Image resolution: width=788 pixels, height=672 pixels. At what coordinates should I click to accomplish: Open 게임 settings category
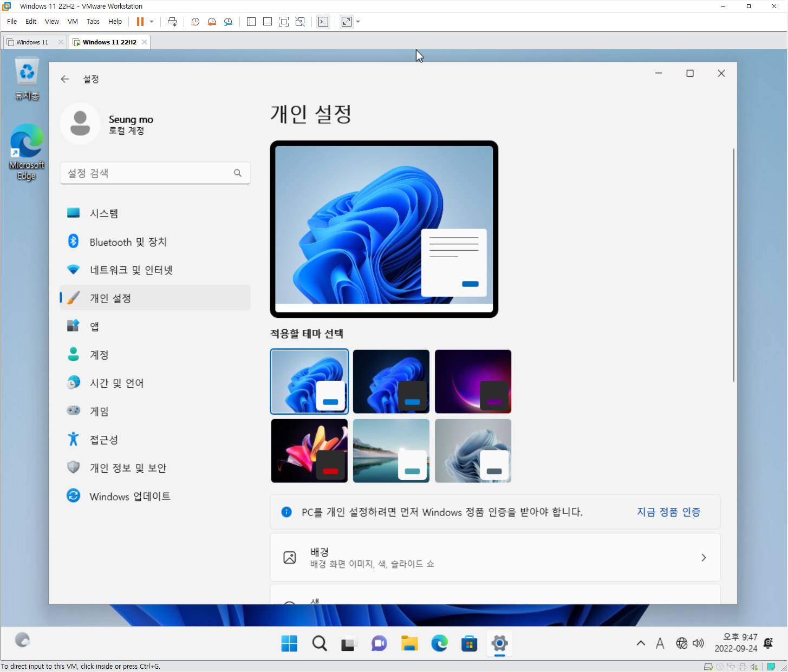click(155, 411)
